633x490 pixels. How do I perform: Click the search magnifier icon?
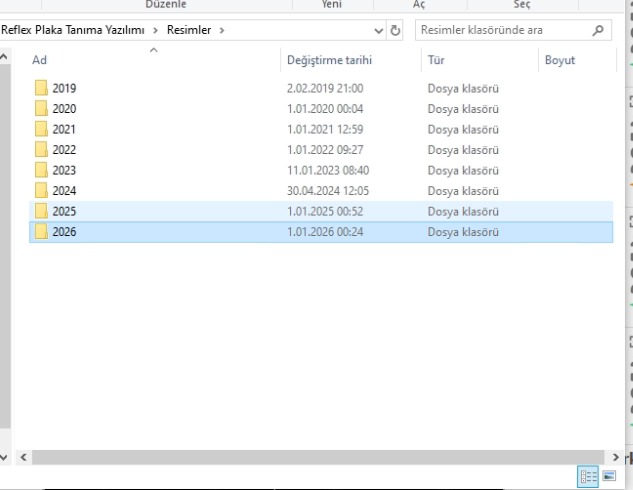tap(598, 30)
